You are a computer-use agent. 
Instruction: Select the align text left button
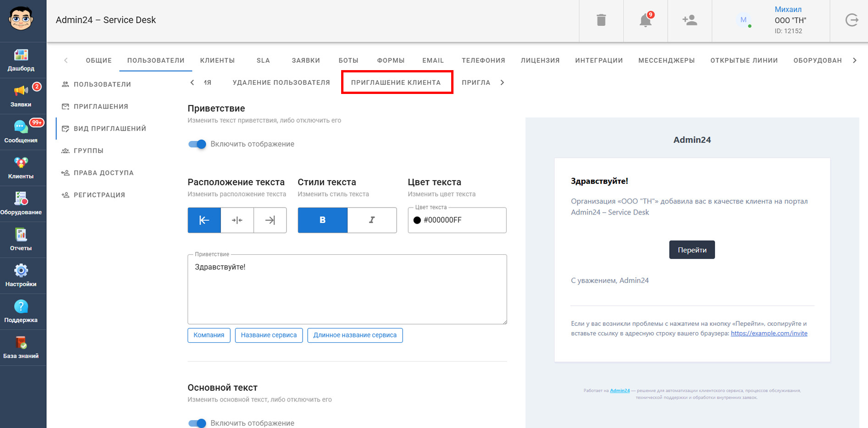coord(204,220)
